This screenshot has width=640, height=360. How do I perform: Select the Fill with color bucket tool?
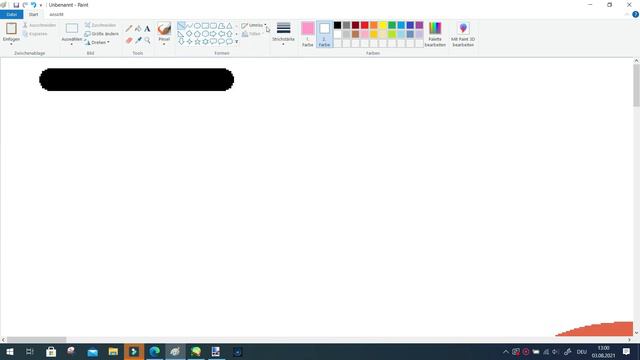(x=138, y=29)
